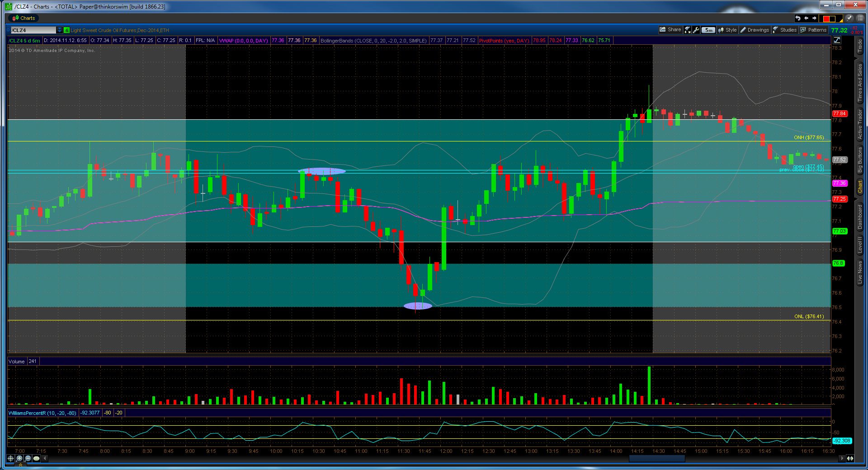Screen dimensions: 868x470
Task: Click the double chevron expander below zoom icons
Action: click(x=21, y=464)
